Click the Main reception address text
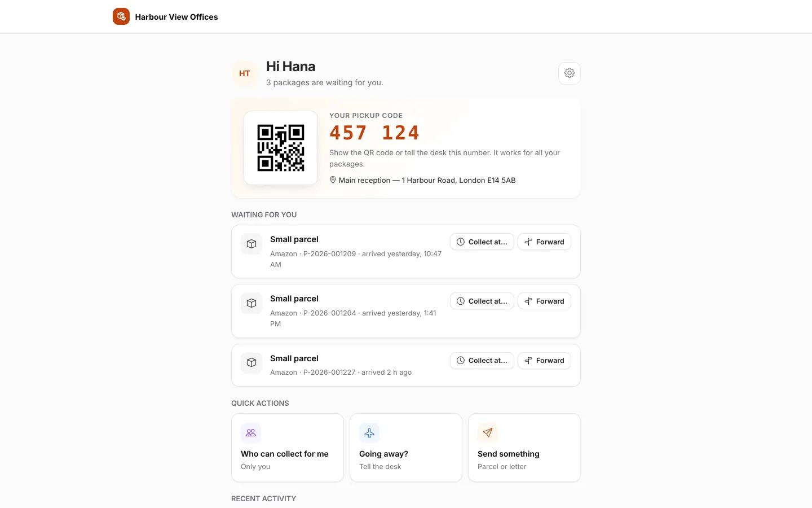Viewport: 812px width, 508px height. [x=427, y=180]
